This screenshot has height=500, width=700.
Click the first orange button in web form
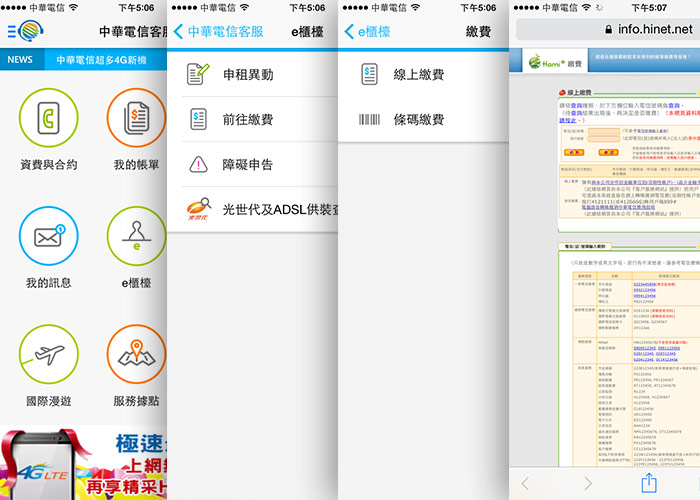(x=574, y=152)
